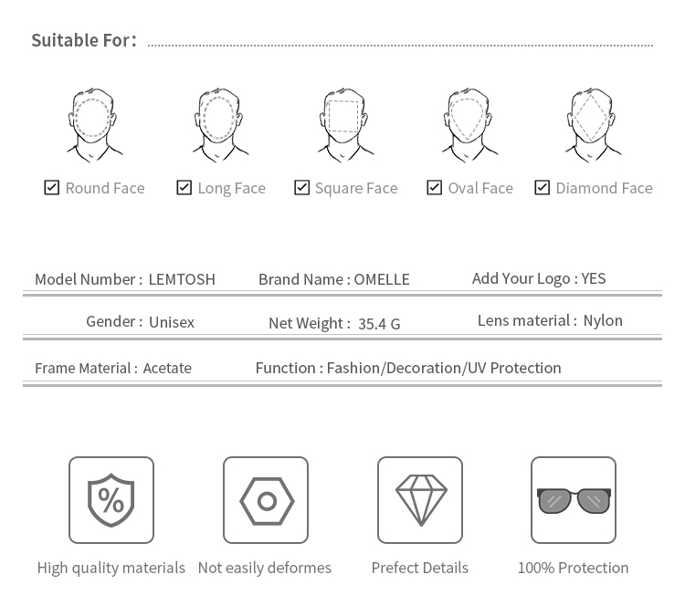Screen dimensions: 685x616
Task: Click the Not easily deformes label
Action: 265,568
